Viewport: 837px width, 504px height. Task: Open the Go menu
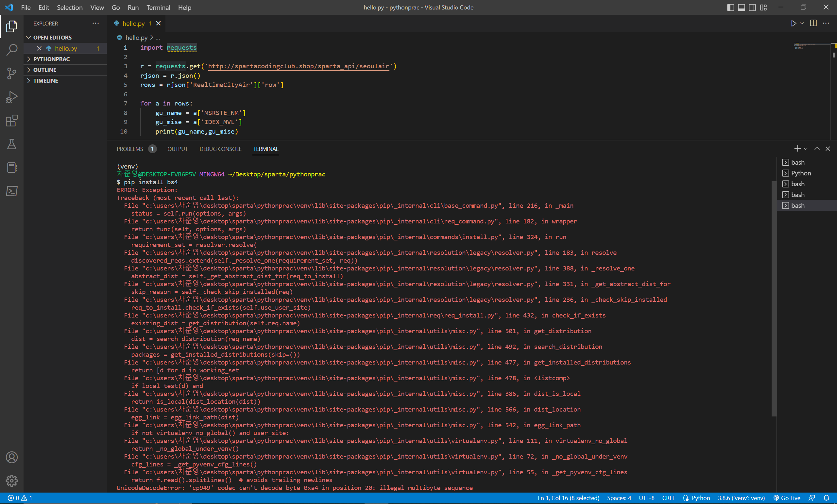pyautogui.click(x=116, y=8)
